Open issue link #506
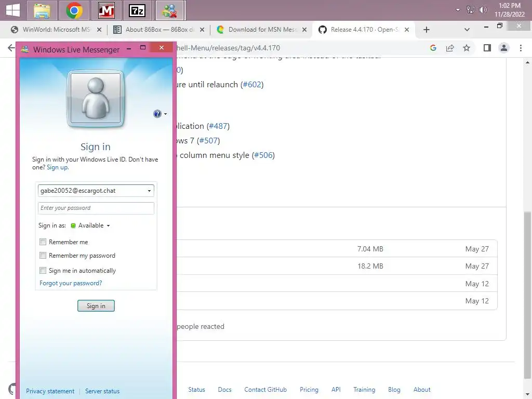The image size is (532, 399). tap(264, 155)
